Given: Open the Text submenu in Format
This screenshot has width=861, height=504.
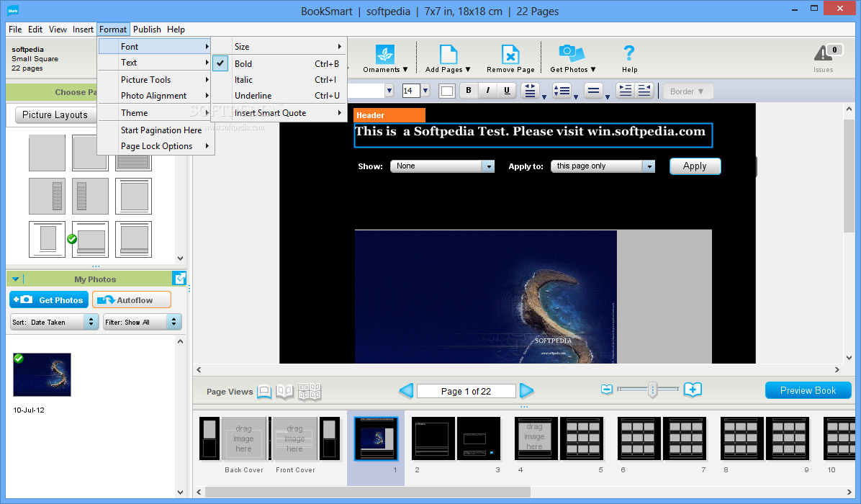Looking at the screenshot, I should [x=155, y=63].
